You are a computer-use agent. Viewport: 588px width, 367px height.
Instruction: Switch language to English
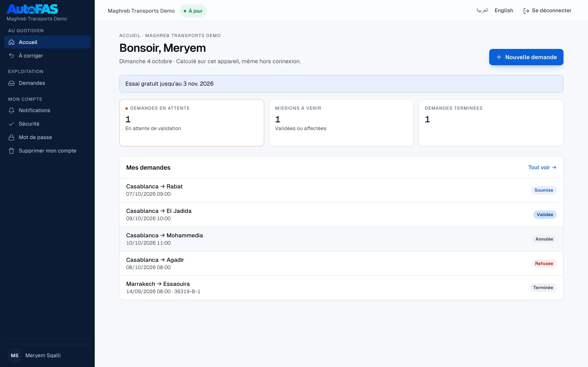504,10
